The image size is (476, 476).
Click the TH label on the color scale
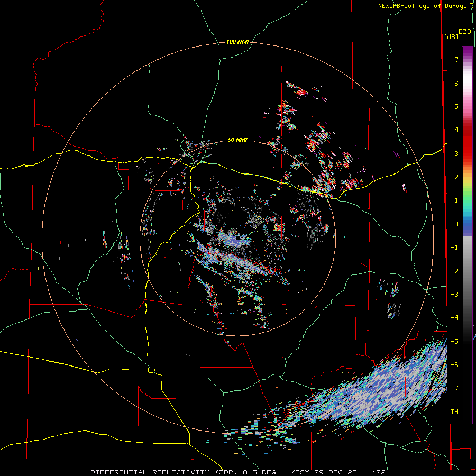tap(454, 411)
